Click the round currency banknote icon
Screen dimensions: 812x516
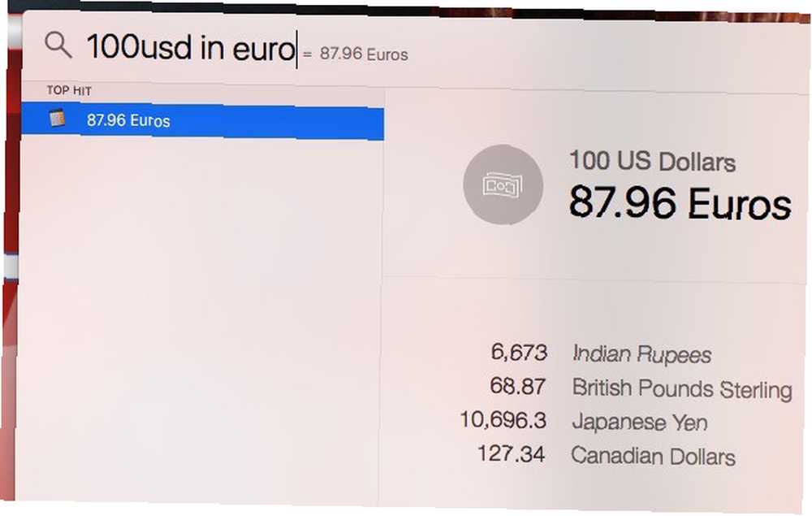pyautogui.click(x=503, y=184)
